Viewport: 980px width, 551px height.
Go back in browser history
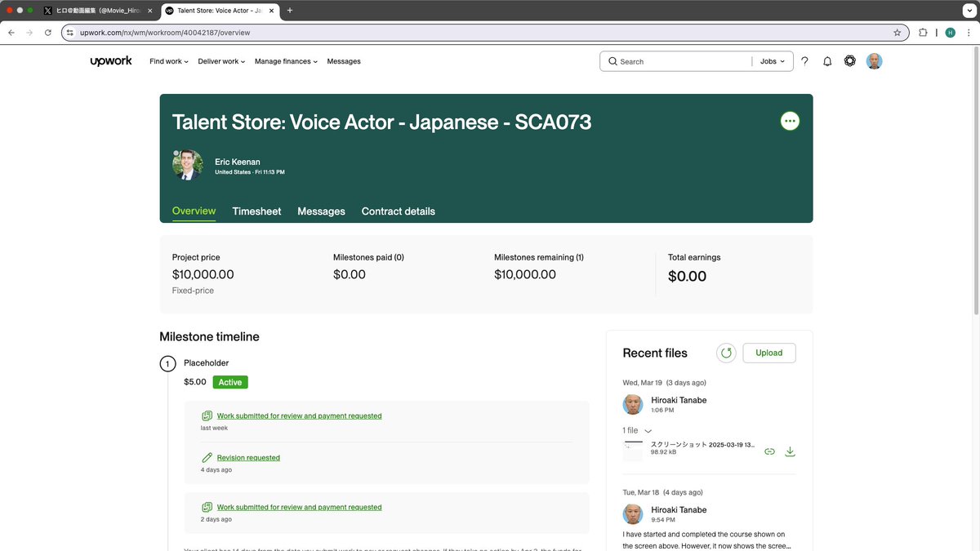point(11,33)
